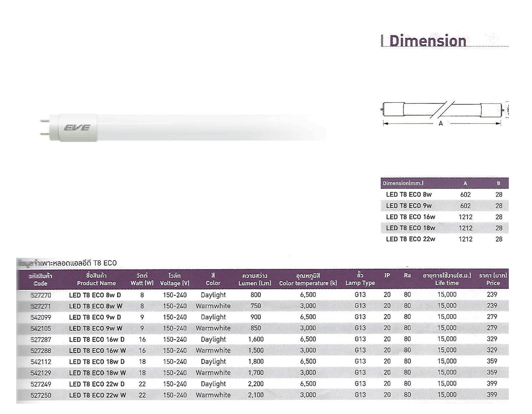Click product code 527287

pos(41,340)
